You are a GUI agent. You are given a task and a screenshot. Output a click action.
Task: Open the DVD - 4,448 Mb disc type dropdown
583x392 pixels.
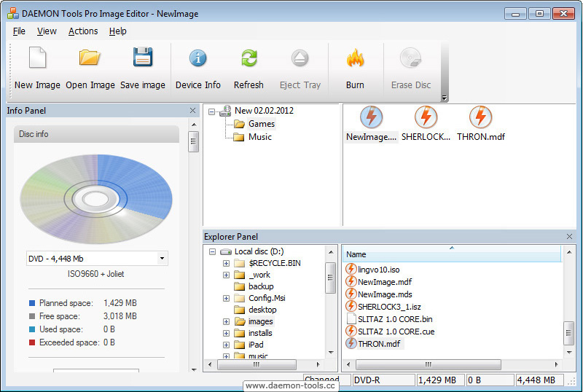[x=162, y=259]
